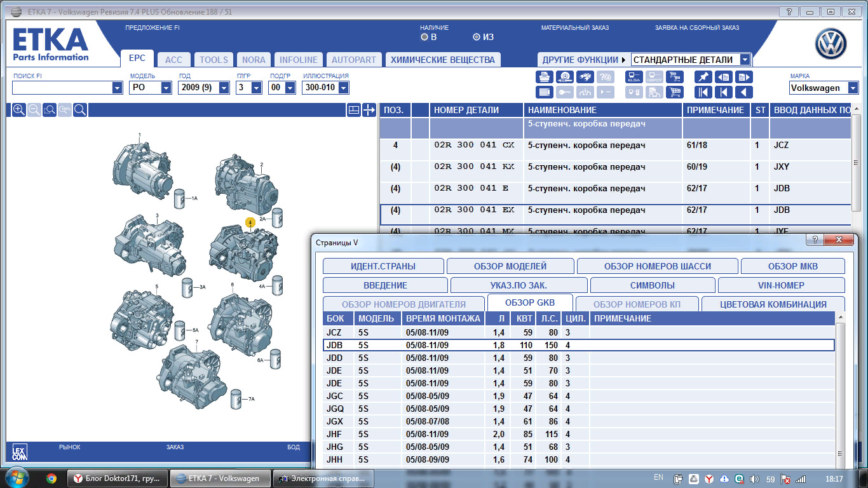Screen dimensions: 868x488
Task: Click the split-layout icon above the illustration
Action: (354, 110)
